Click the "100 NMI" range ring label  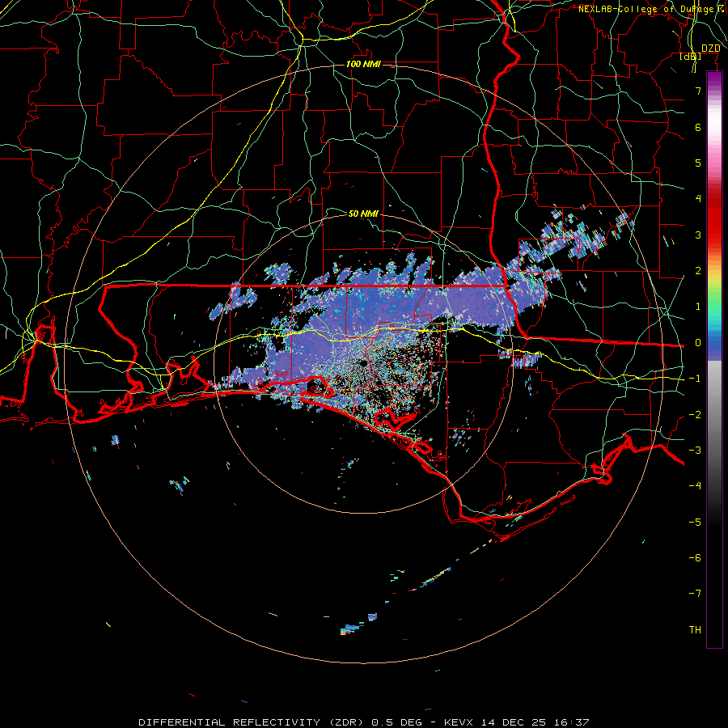[x=363, y=64]
